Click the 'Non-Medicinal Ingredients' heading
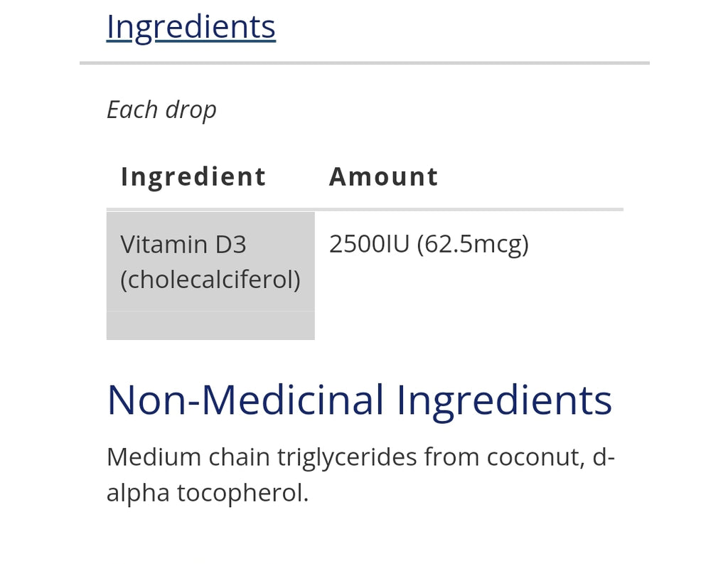This screenshot has height=564, width=728. pos(359,400)
